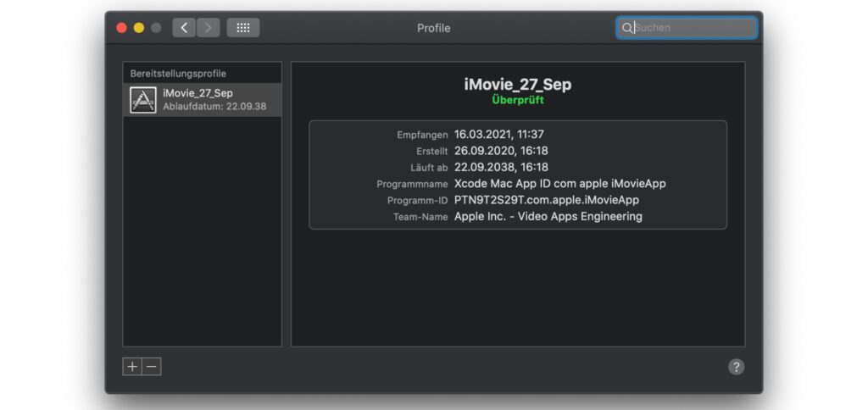Remove the profile with minus button
The height and width of the screenshot is (410, 868).
click(152, 366)
